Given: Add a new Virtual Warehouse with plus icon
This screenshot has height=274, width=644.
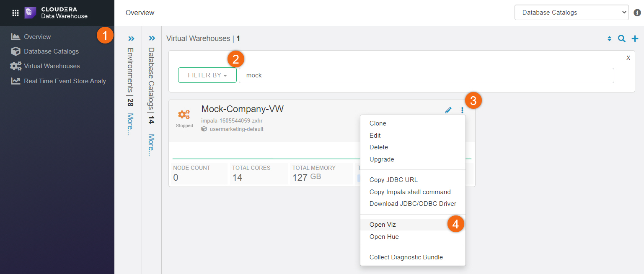Looking at the screenshot, I should (635, 39).
